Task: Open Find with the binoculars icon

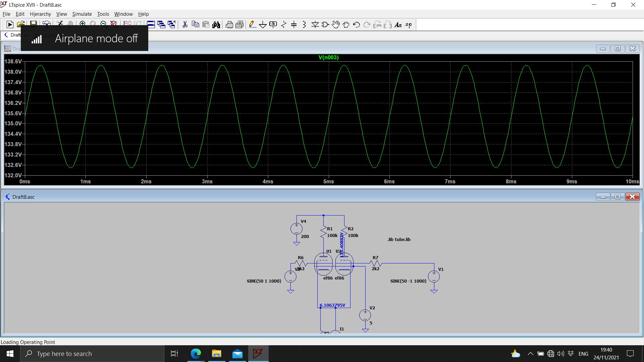Action: pyautogui.click(x=216, y=24)
